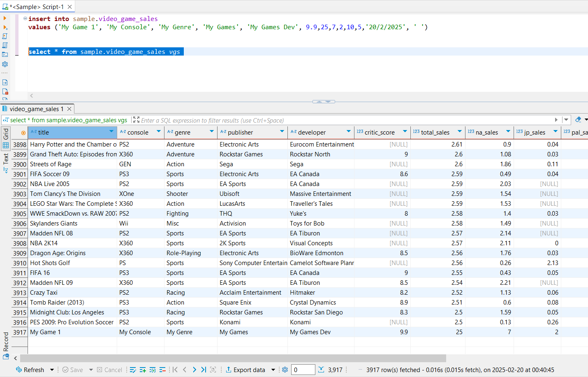The height and width of the screenshot is (377, 588).
Task: Click the 'Role-Playing' genre cell
Action: coord(191,253)
